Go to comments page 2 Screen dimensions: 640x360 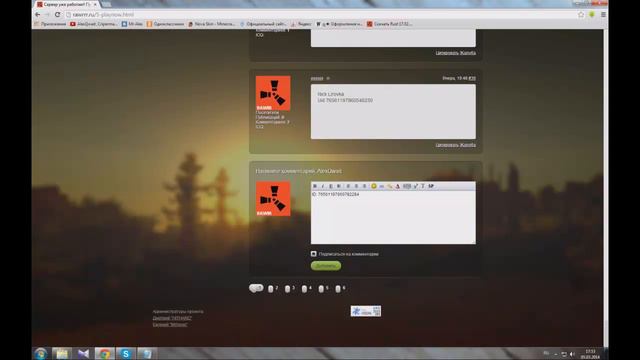273,289
